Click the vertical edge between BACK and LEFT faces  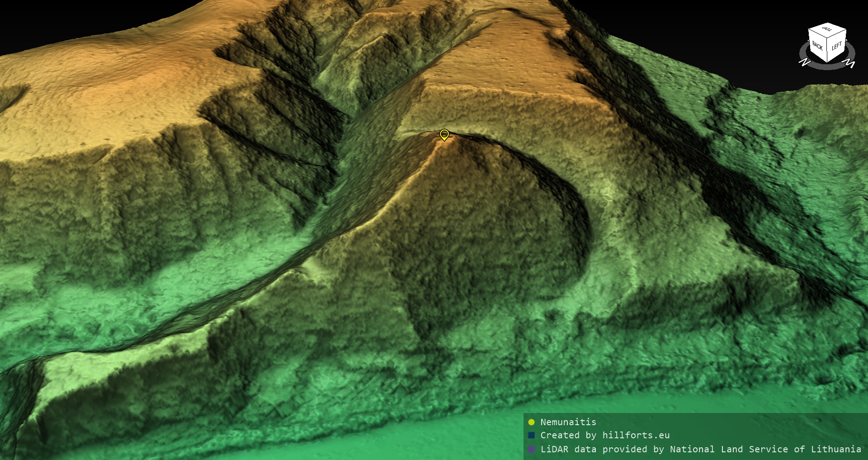[827, 50]
